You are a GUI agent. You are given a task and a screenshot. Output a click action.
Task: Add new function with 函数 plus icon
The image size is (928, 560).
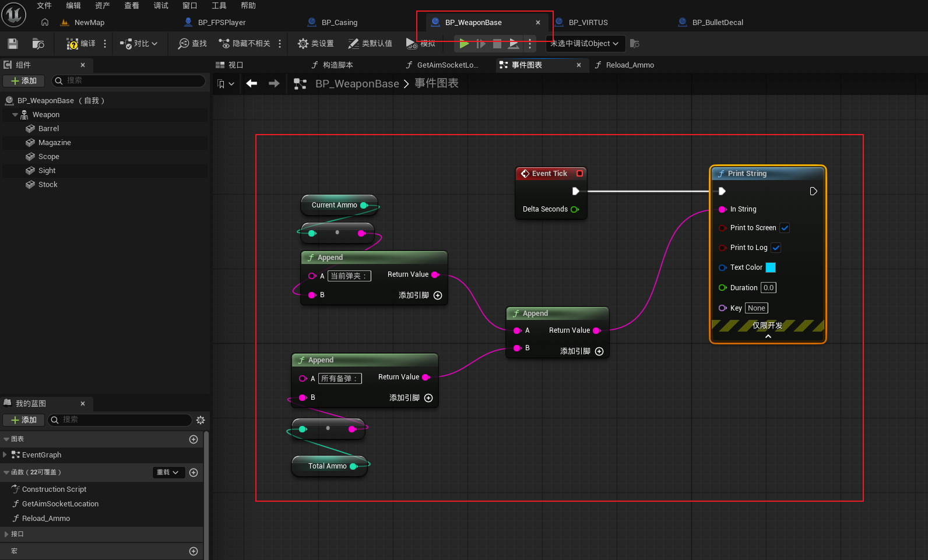coord(194,473)
